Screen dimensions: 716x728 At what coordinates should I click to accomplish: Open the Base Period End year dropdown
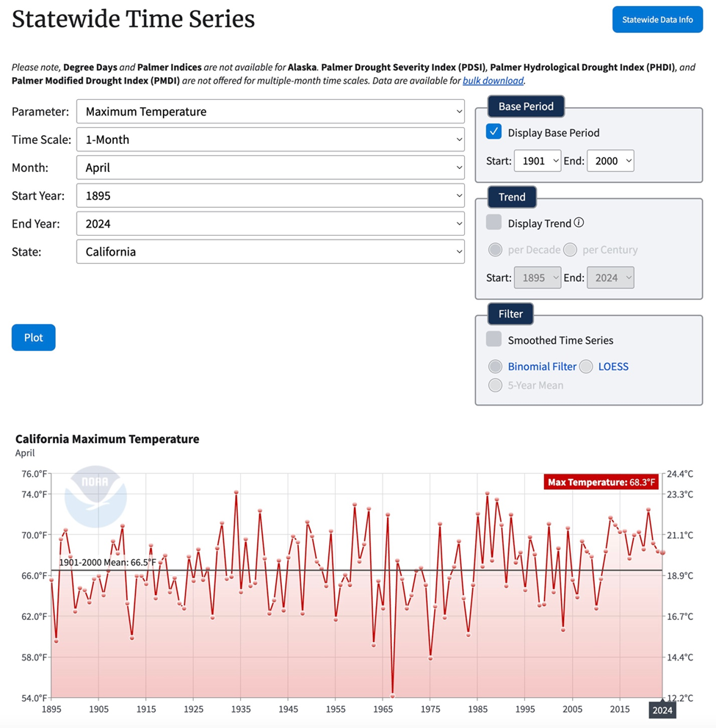(610, 161)
